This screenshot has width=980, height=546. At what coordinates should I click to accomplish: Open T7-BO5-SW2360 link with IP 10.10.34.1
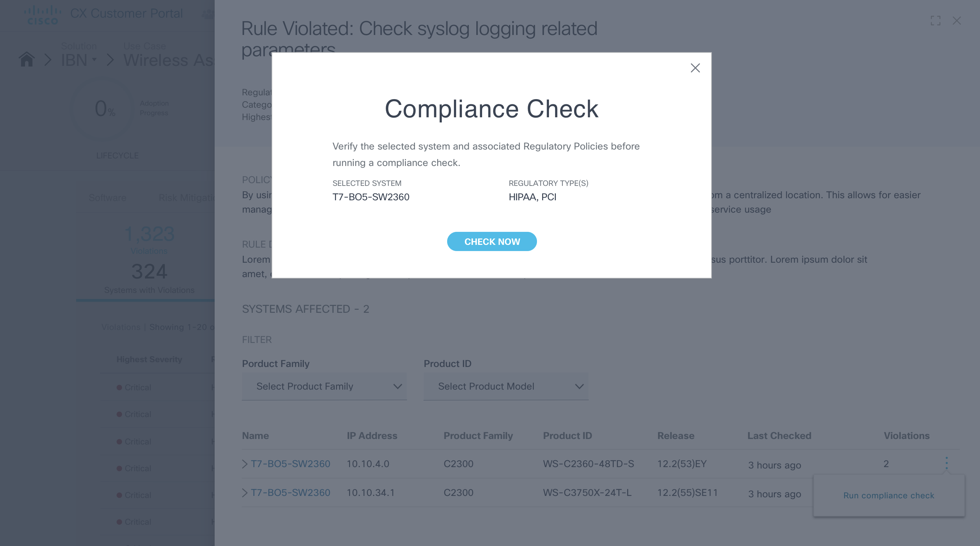(290, 493)
